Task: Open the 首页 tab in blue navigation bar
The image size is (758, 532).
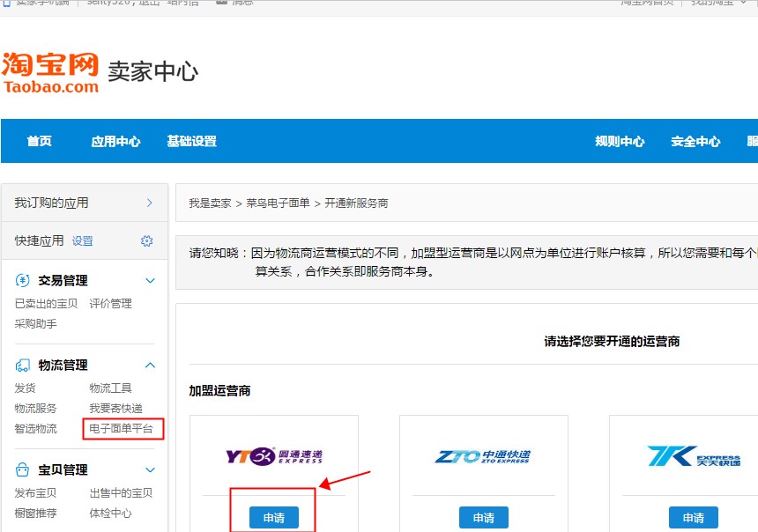Action: click(39, 141)
